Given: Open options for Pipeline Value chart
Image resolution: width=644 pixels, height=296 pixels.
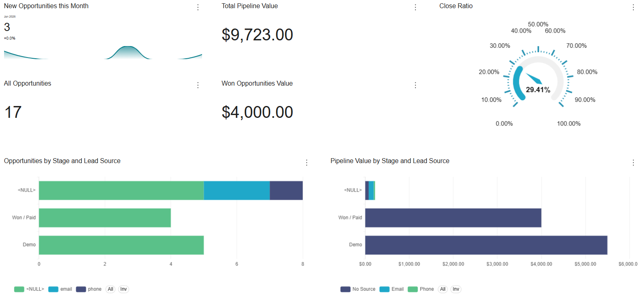Looking at the screenshot, I should (633, 162).
